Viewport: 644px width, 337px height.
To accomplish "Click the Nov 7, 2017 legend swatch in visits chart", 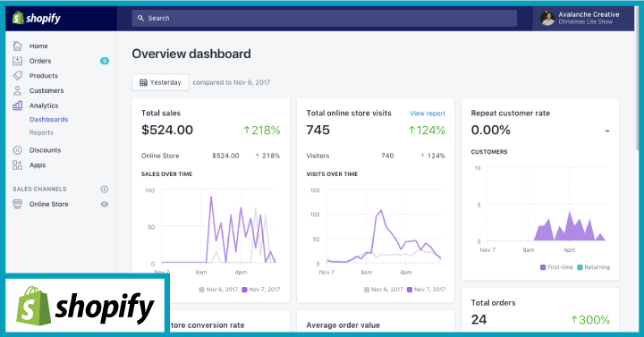I will coord(410,290).
